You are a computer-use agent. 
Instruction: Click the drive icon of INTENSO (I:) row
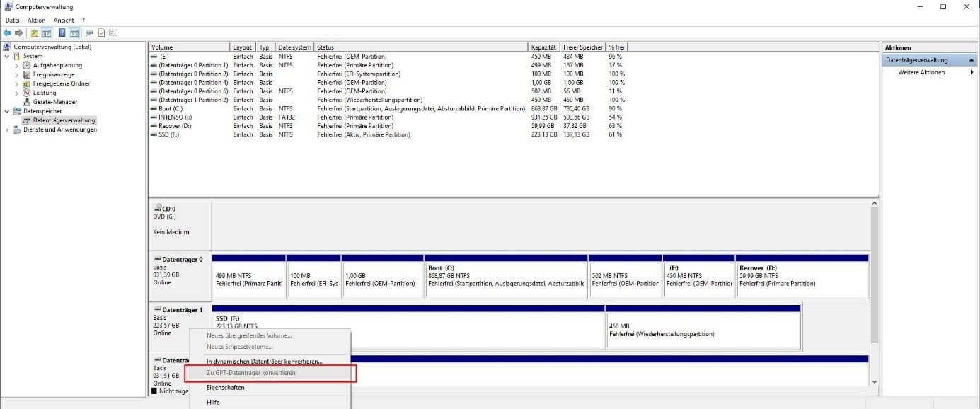point(154,117)
